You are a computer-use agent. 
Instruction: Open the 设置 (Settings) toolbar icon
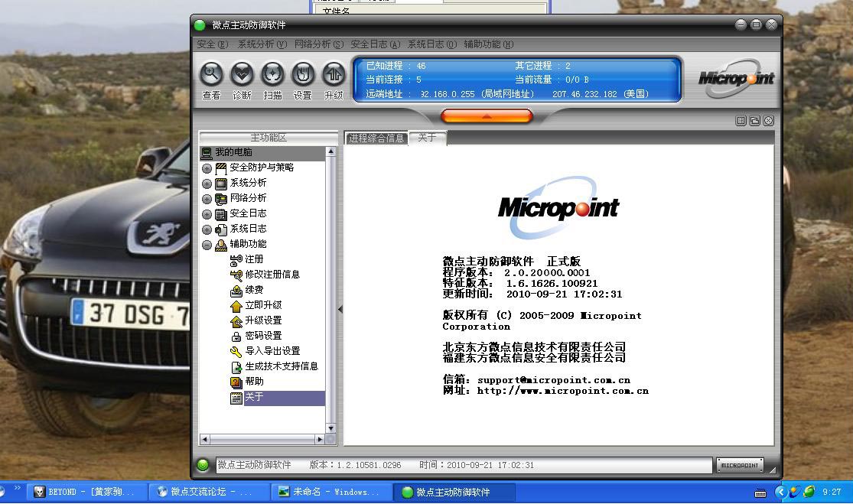coord(303,74)
